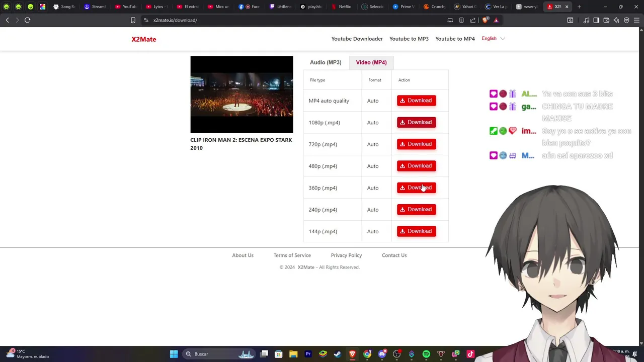Image resolution: width=644 pixels, height=362 pixels.
Task: Bookmark this page with the bookmark icon
Action: pyautogui.click(x=133, y=20)
